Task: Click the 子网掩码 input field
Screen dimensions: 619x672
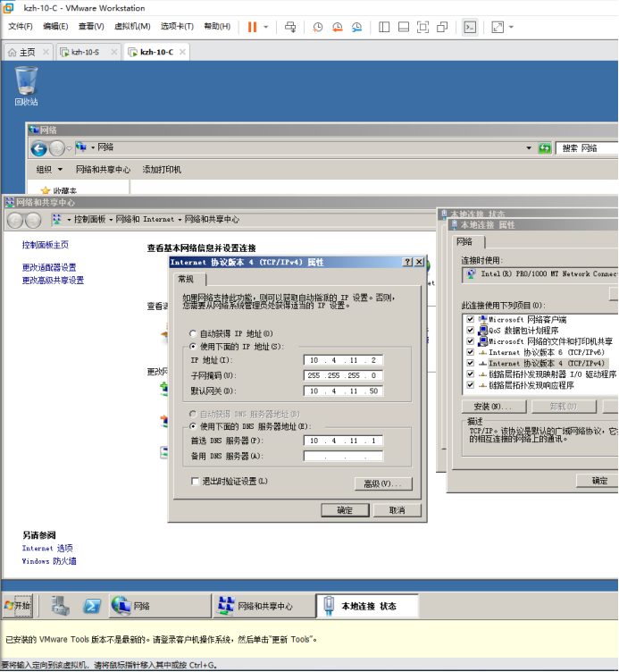Action: click(x=343, y=375)
